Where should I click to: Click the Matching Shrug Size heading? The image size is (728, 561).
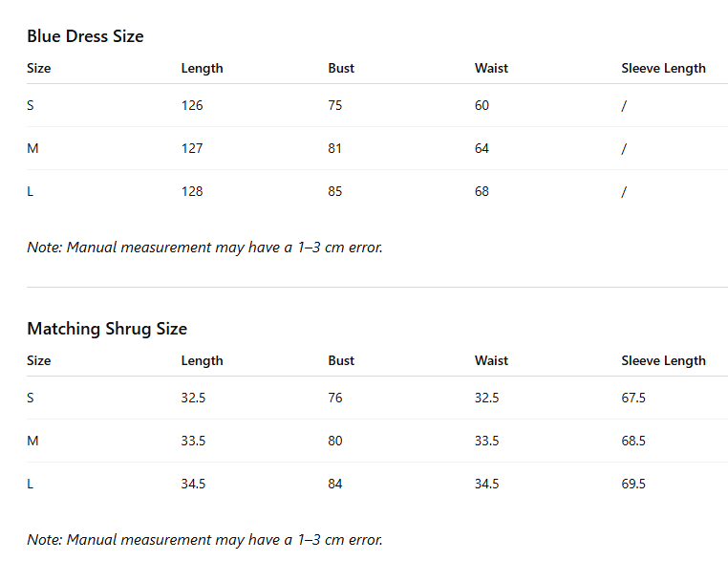[107, 329]
